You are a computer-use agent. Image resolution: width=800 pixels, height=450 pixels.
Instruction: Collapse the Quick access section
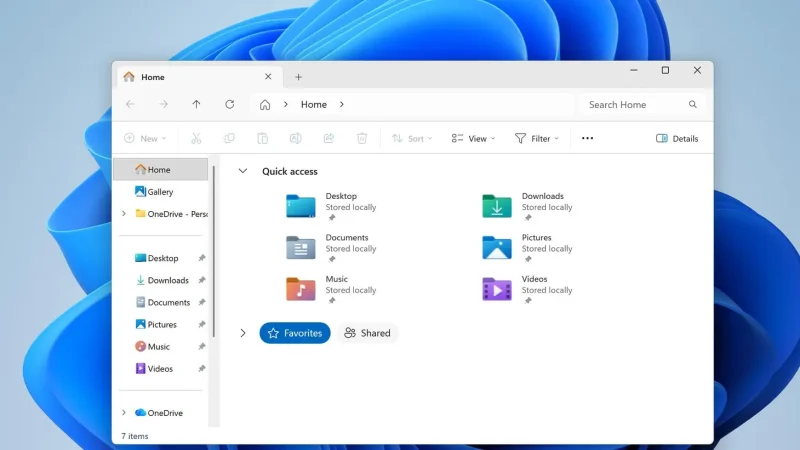243,171
